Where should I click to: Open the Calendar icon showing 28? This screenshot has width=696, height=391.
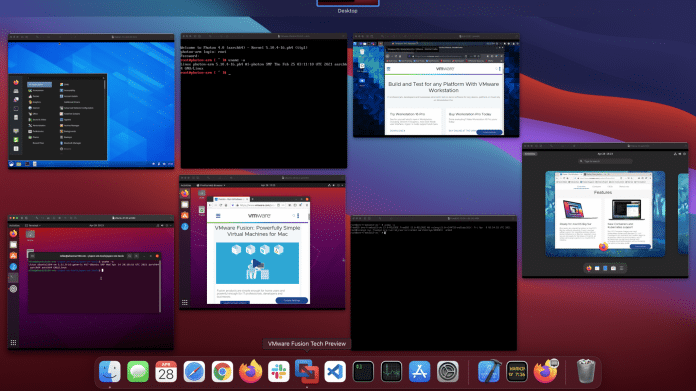pyautogui.click(x=166, y=371)
